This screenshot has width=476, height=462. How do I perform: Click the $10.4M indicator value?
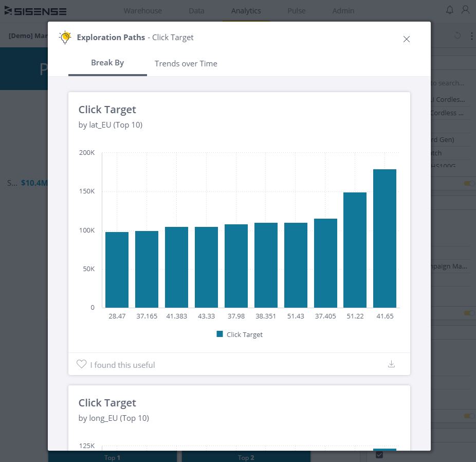[x=34, y=183]
